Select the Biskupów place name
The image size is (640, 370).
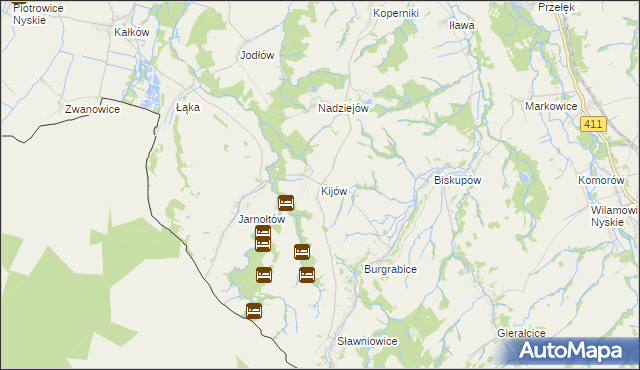tap(458, 180)
